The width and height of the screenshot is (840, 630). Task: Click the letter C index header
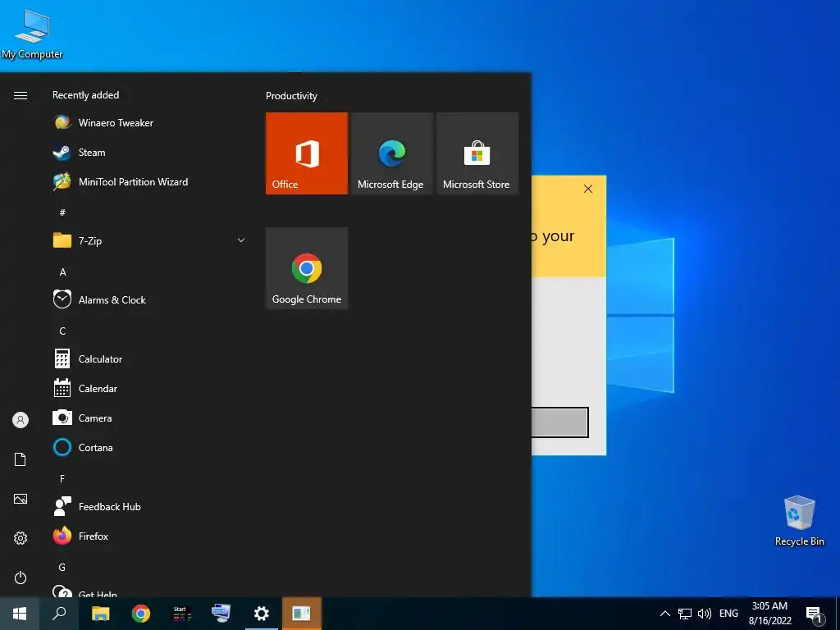(62, 331)
